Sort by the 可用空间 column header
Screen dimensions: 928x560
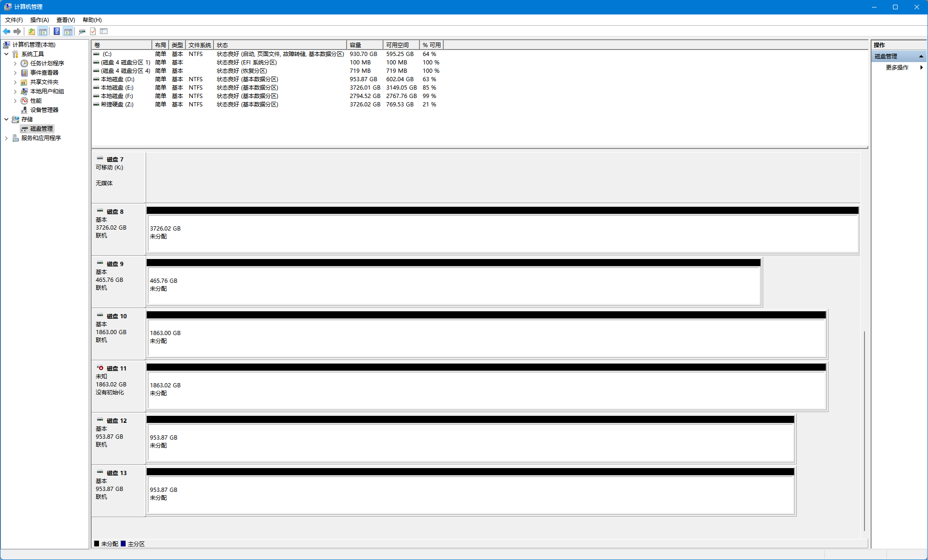point(401,45)
